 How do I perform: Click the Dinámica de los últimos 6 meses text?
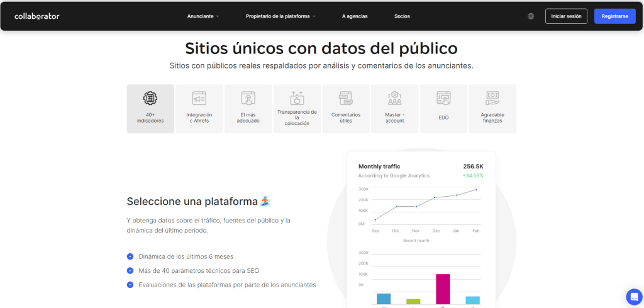(186, 256)
